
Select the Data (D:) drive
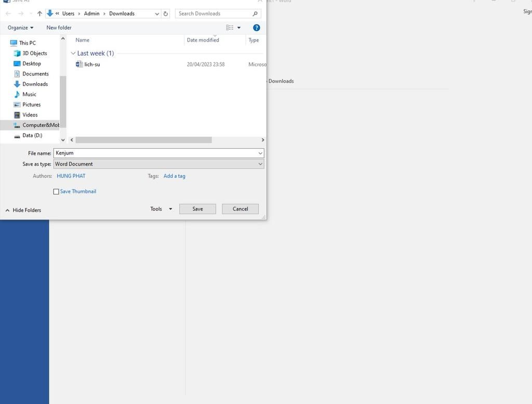(x=28, y=136)
